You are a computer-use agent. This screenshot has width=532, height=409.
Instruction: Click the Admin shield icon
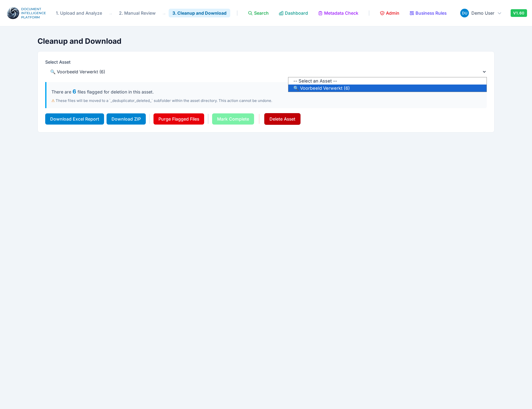(x=382, y=13)
